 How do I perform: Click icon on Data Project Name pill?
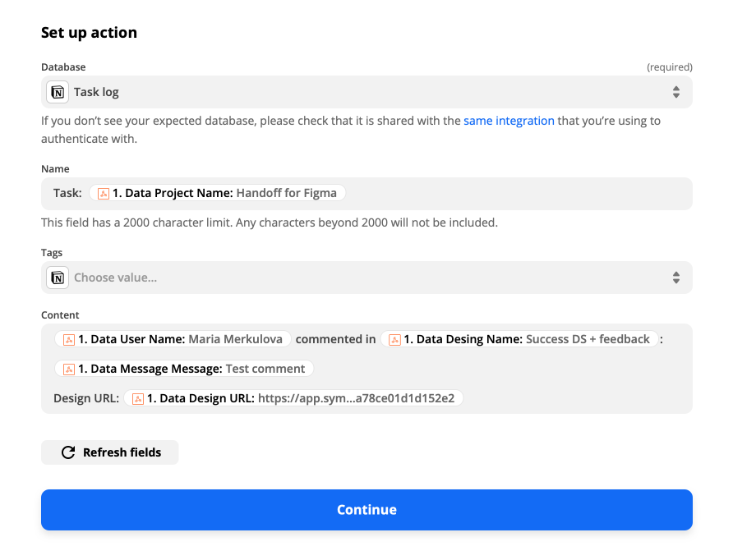click(104, 193)
